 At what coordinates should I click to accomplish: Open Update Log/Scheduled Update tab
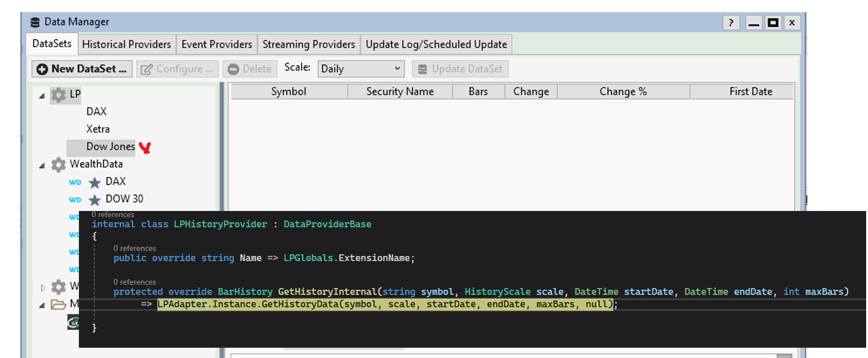coord(436,44)
